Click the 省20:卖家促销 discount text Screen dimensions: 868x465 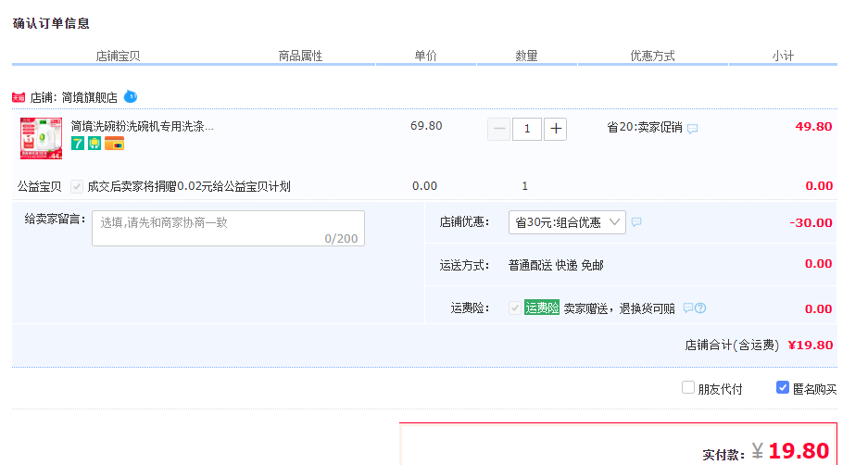coord(645,127)
